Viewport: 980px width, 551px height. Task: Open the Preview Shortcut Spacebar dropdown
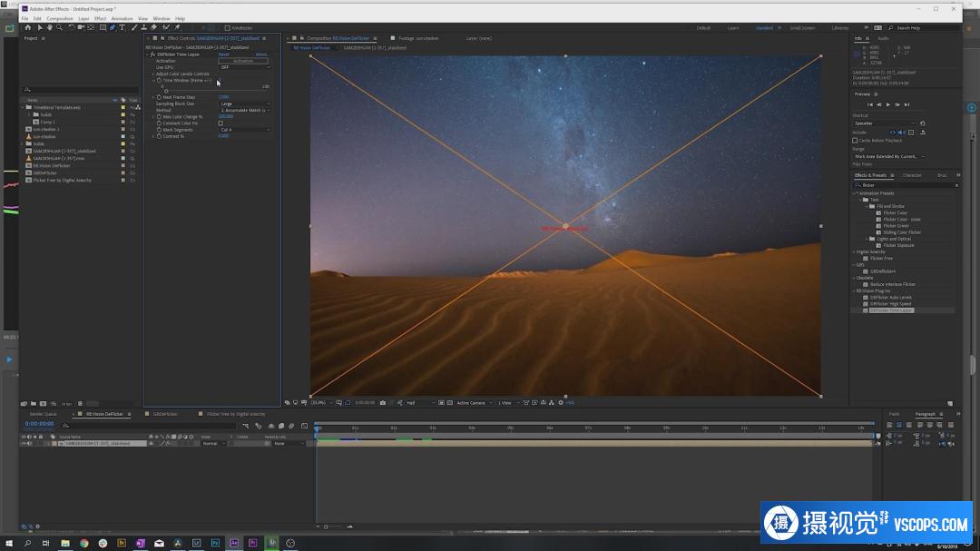[x=885, y=123]
